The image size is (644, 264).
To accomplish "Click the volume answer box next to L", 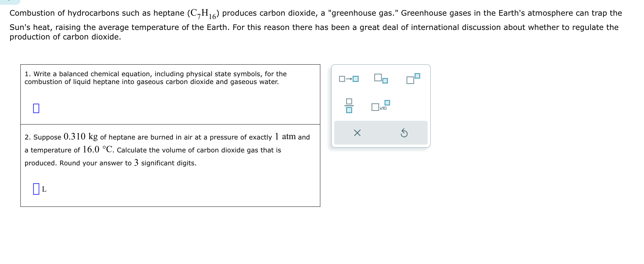I will coord(36,189).
